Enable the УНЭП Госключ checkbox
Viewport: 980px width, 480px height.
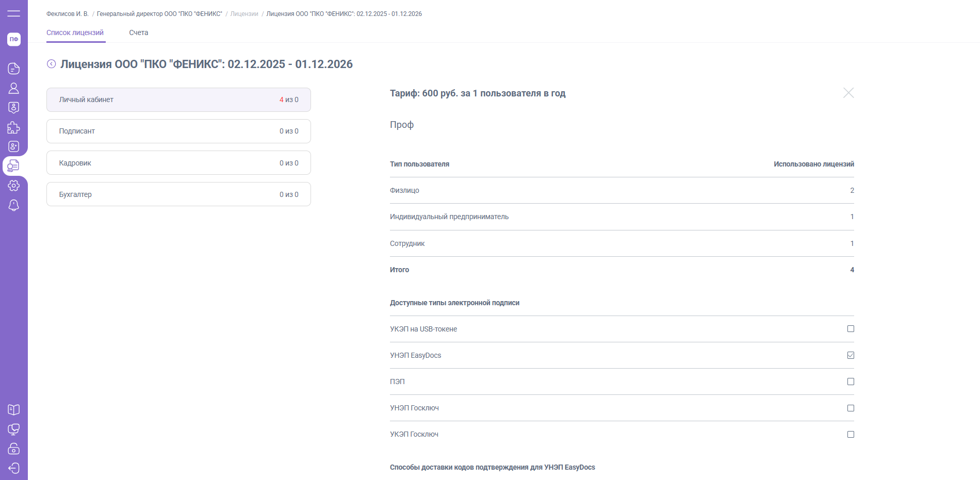(851, 408)
